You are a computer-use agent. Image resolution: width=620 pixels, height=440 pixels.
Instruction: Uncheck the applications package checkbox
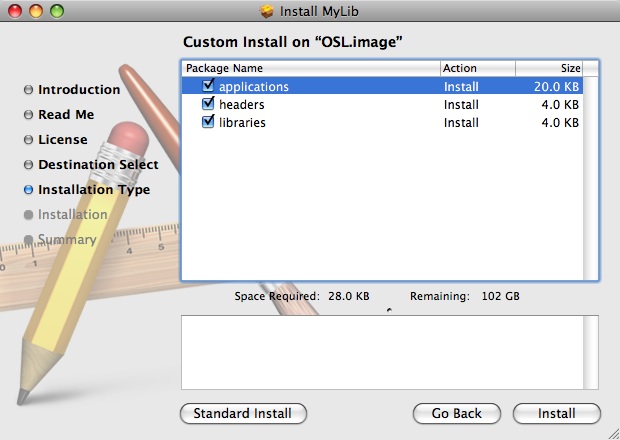pyautogui.click(x=208, y=87)
